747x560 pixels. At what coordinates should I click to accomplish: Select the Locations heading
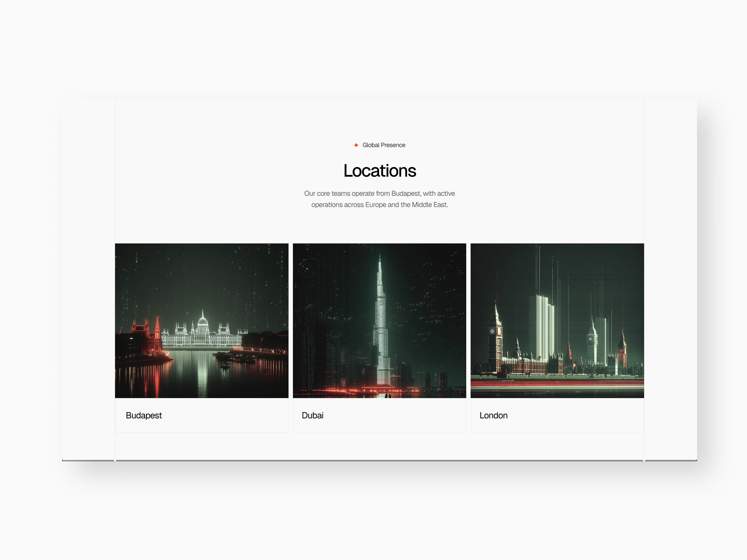pyautogui.click(x=380, y=171)
